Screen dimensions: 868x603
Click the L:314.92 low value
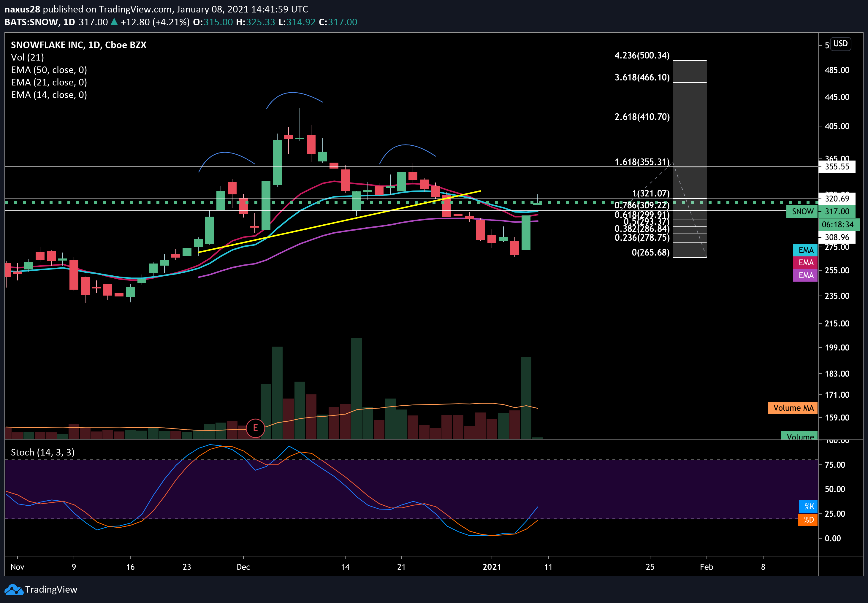pos(297,22)
